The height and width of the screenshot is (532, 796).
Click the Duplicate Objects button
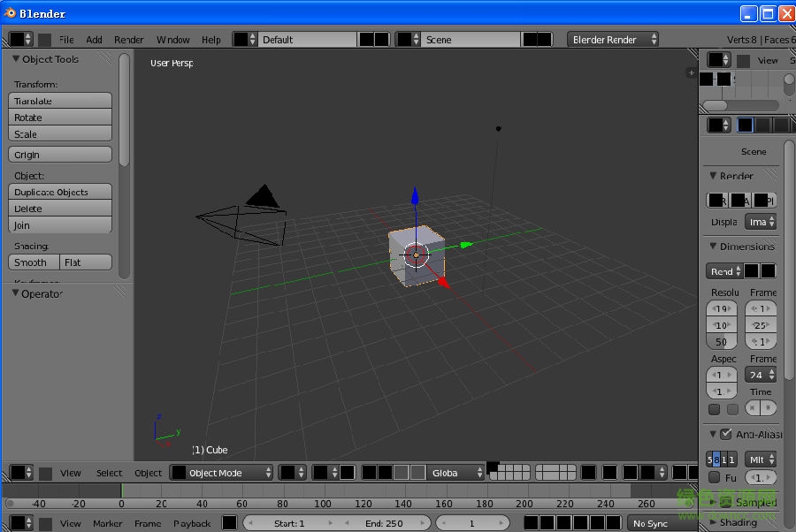pos(59,192)
